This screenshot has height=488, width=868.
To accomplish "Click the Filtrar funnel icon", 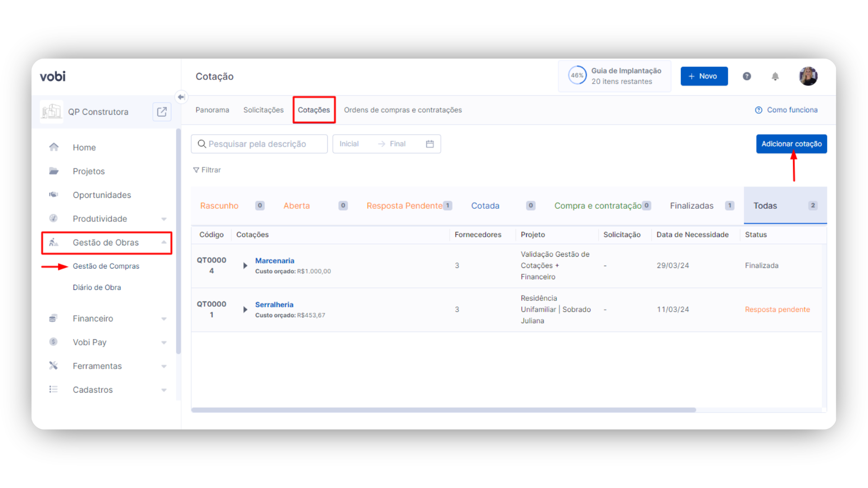I will pos(196,170).
